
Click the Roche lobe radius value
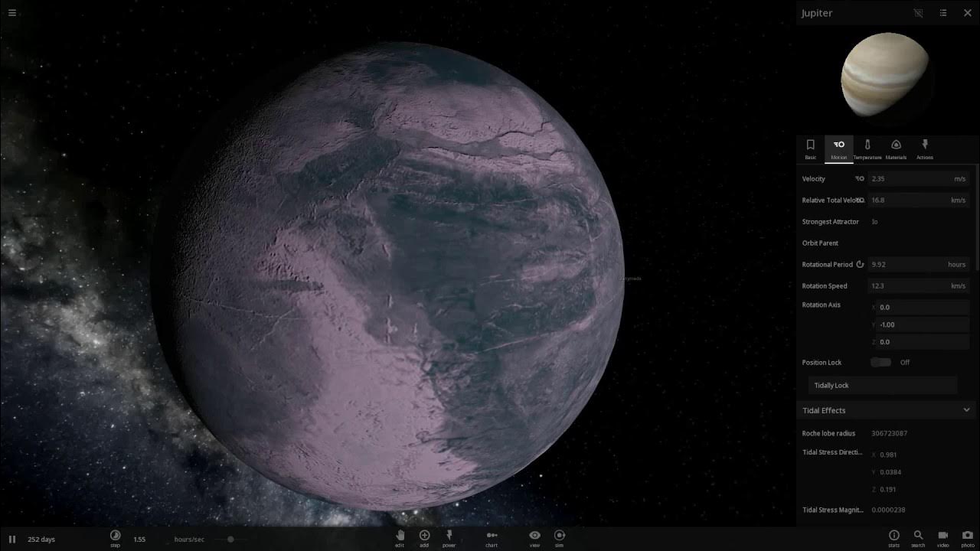[889, 433]
